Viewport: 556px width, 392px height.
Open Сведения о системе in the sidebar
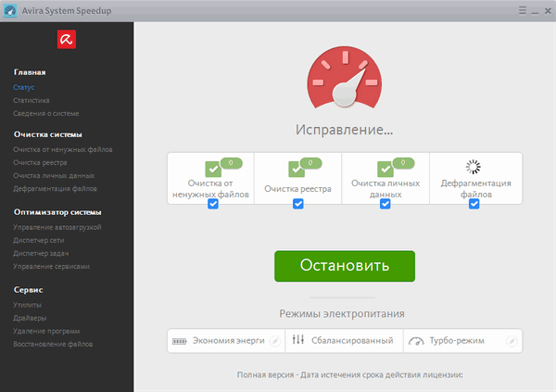click(x=46, y=113)
